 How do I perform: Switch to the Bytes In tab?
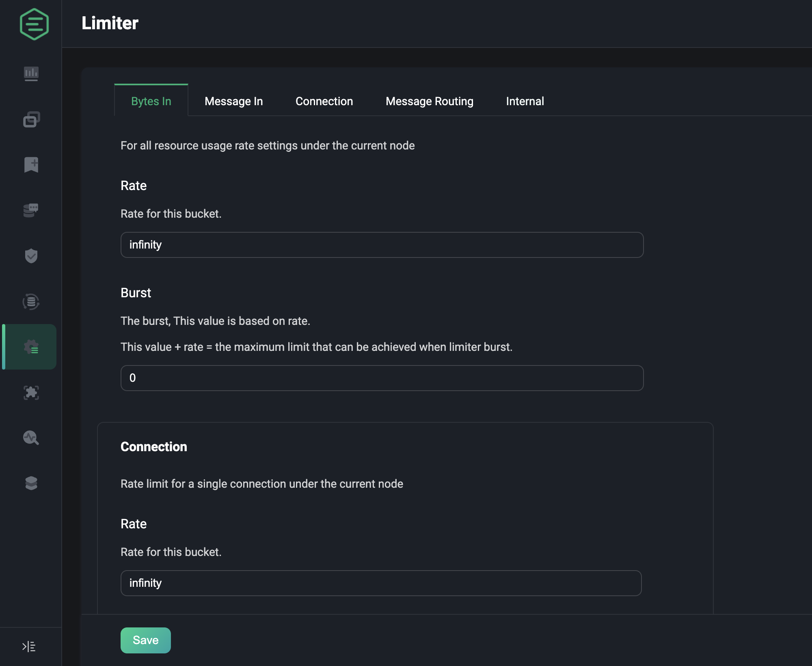click(151, 101)
